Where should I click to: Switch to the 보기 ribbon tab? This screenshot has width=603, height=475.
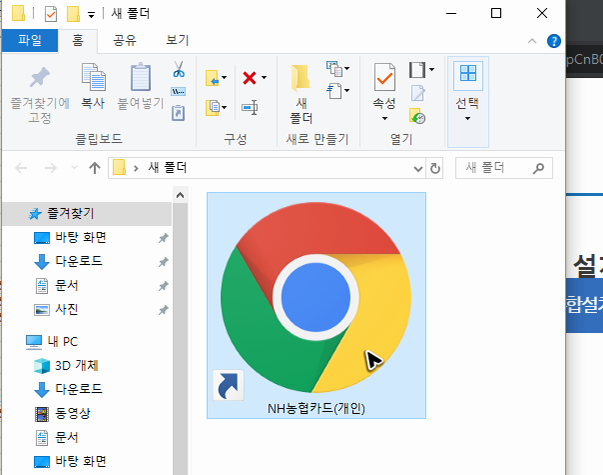point(177,40)
